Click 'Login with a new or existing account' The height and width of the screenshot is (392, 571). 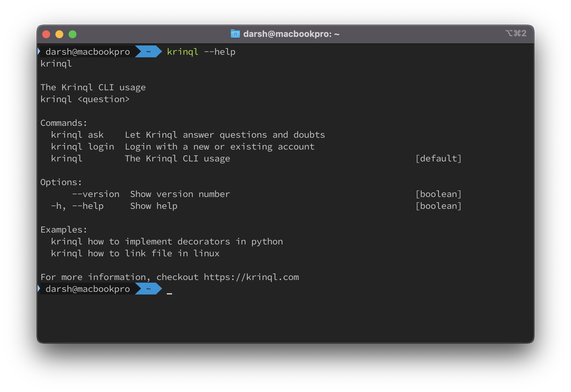220,147
